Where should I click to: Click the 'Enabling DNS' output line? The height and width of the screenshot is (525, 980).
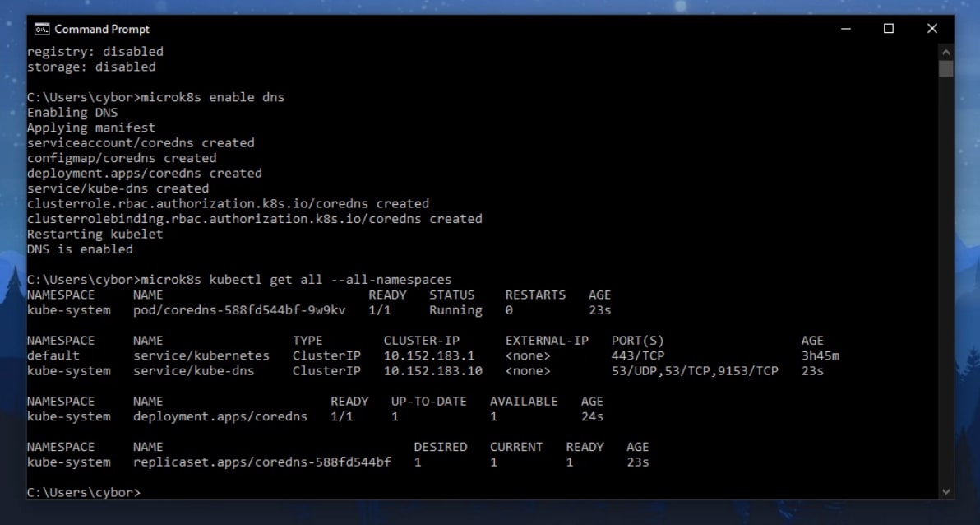click(72, 112)
